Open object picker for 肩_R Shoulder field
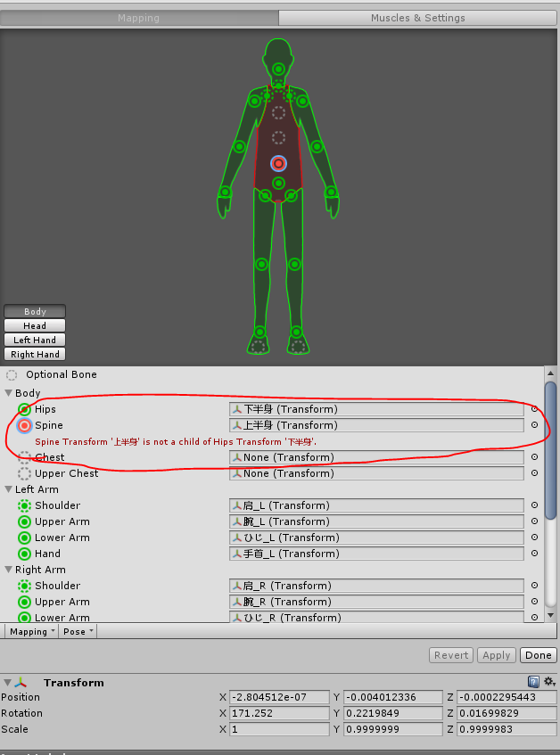The image size is (560, 755). pos(534,585)
